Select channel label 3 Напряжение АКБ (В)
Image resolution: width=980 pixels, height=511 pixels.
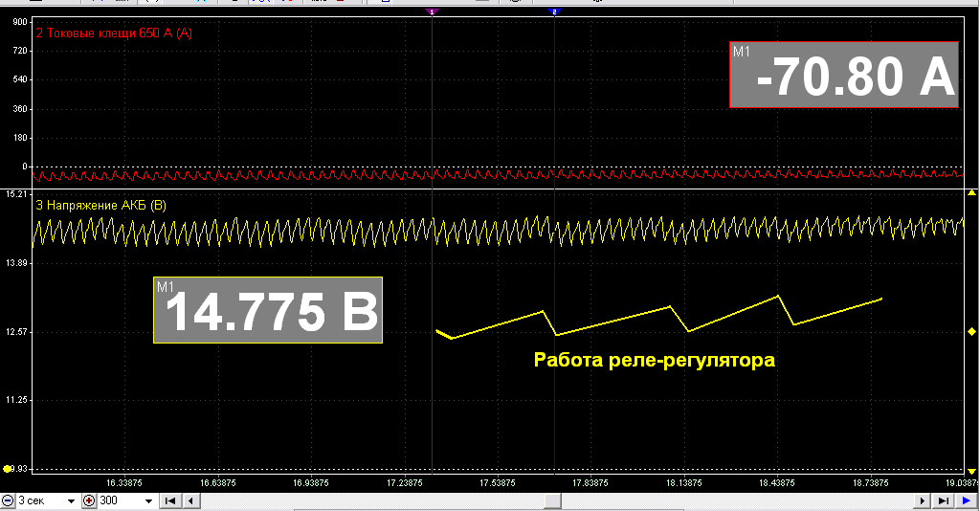point(100,206)
